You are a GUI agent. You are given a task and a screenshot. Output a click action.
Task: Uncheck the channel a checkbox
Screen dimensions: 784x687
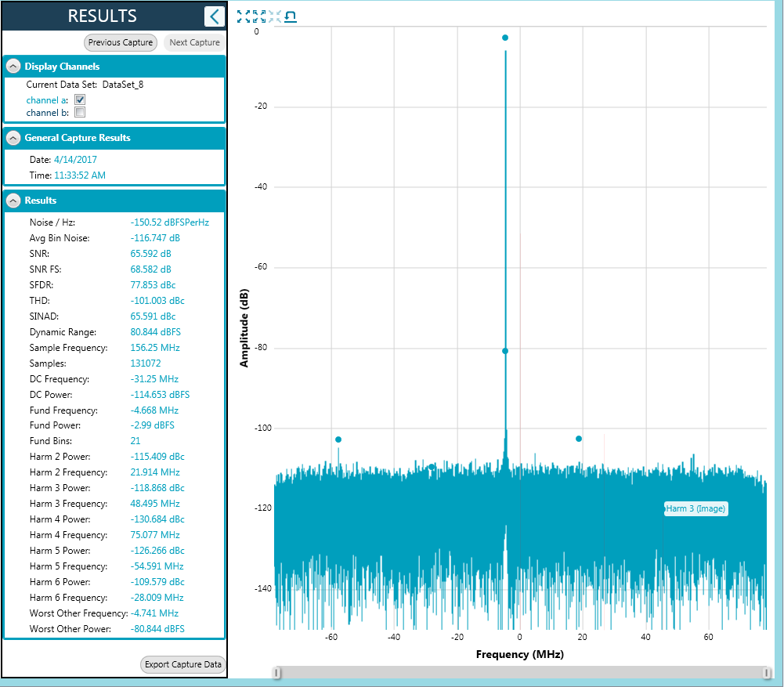80,100
